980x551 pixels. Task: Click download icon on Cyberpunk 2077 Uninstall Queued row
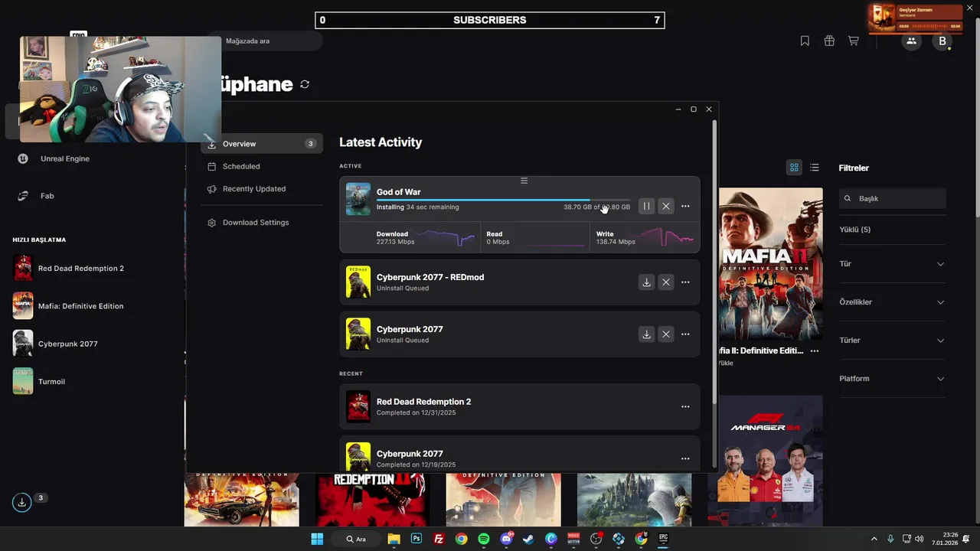coord(646,334)
